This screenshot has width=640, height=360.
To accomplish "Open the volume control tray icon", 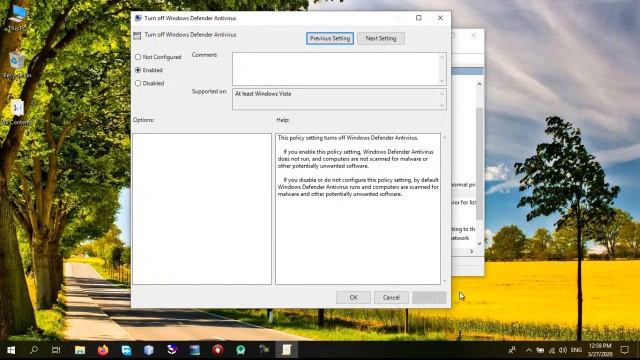I will (563, 350).
